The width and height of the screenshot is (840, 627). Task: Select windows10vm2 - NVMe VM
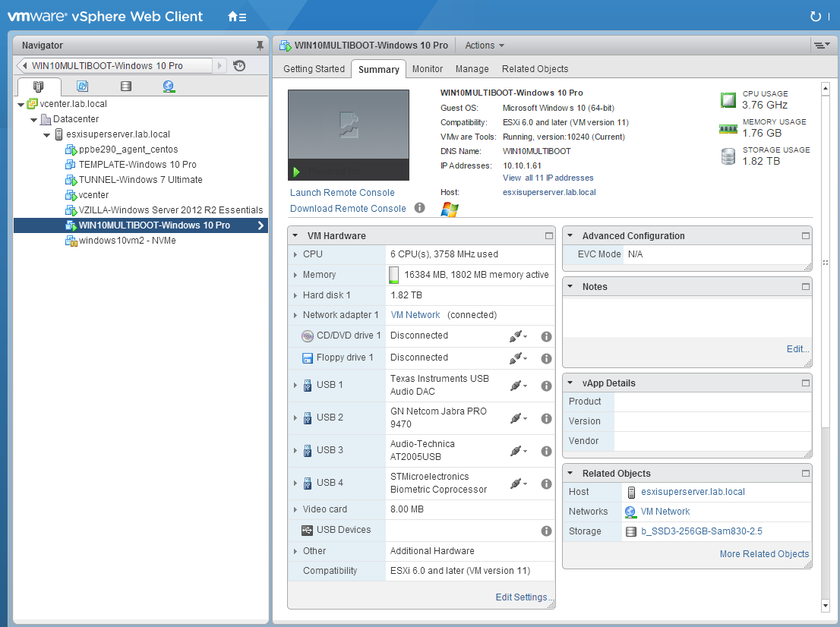click(x=128, y=241)
